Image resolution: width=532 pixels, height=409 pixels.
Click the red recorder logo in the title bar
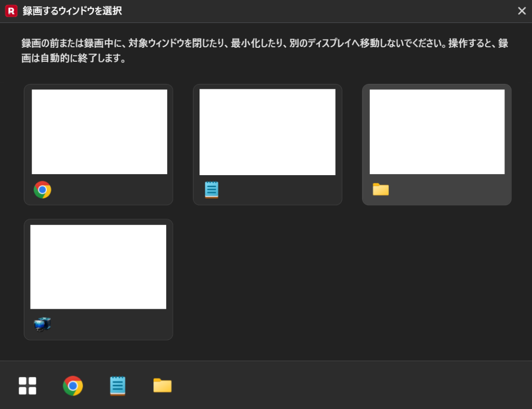(x=10, y=10)
